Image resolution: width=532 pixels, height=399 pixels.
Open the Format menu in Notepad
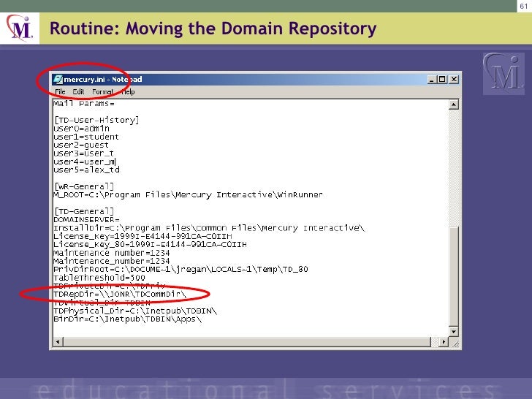click(102, 92)
